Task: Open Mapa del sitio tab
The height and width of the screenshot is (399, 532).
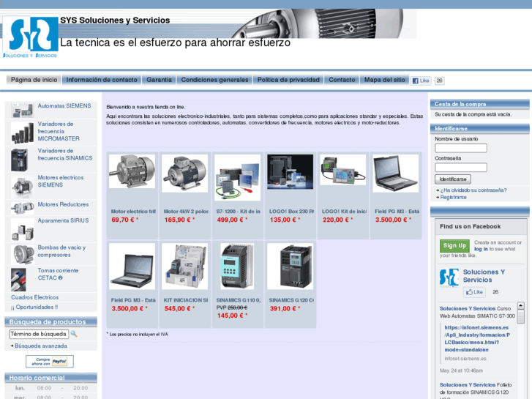Action: point(385,80)
